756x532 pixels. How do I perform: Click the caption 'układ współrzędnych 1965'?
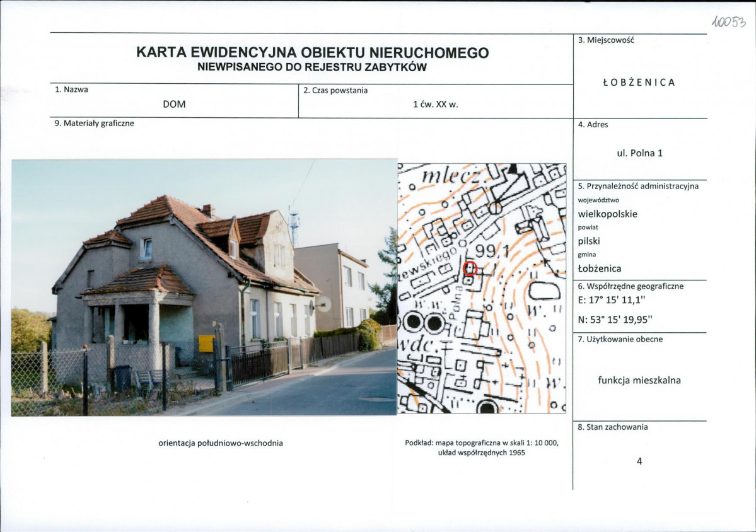(x=482, y=453)
